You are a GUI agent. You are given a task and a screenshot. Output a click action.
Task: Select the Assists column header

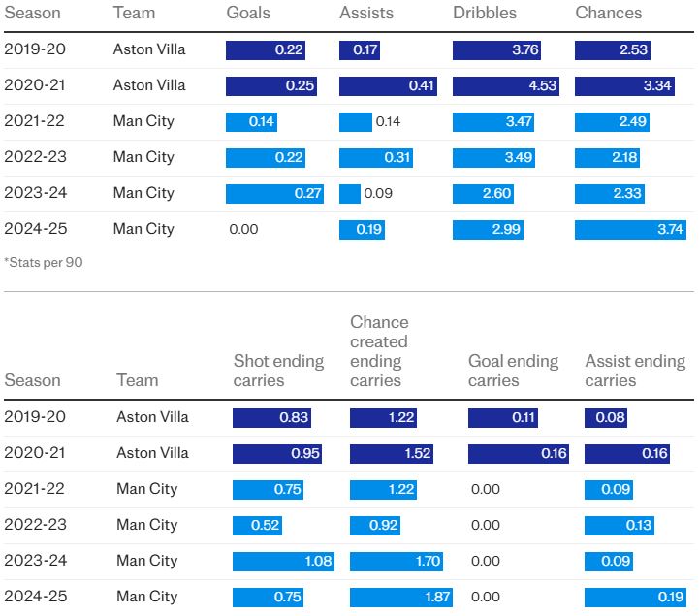click(365, 13)
